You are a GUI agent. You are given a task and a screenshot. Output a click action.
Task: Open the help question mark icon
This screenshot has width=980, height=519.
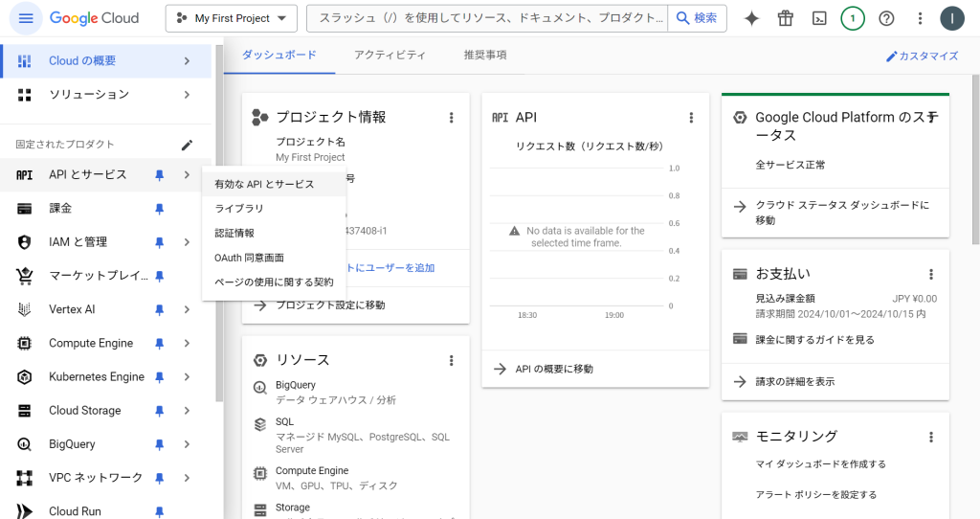(886, 19)
